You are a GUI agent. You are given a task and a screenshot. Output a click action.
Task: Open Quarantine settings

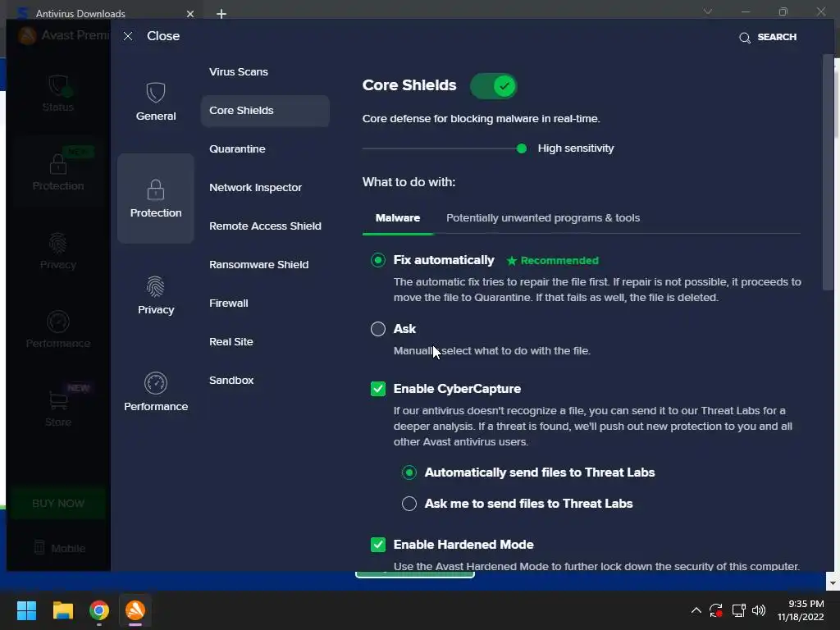point(237,149)
